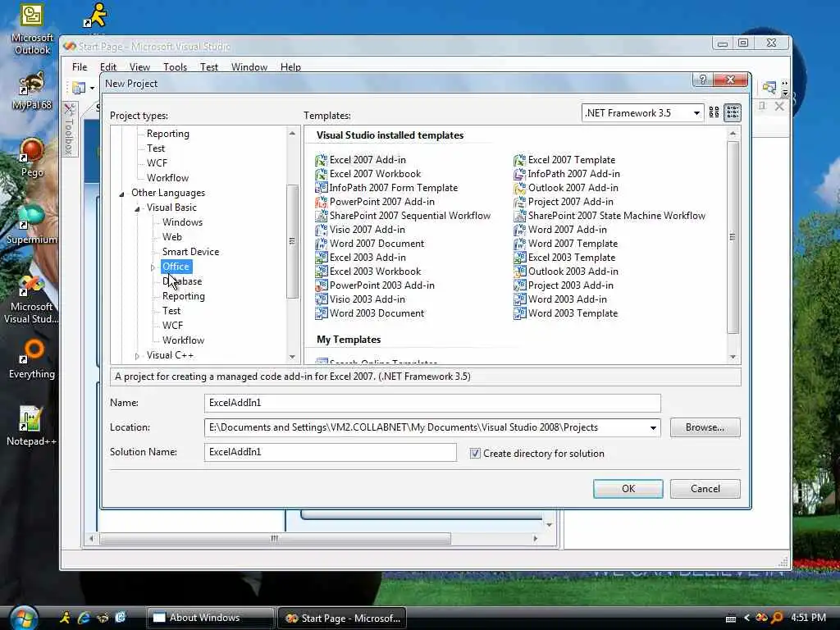The height and width of the screenshot is (630, 840).
Task: Select the Word 2007 Template icon
Action: click(x=519, y=243)
